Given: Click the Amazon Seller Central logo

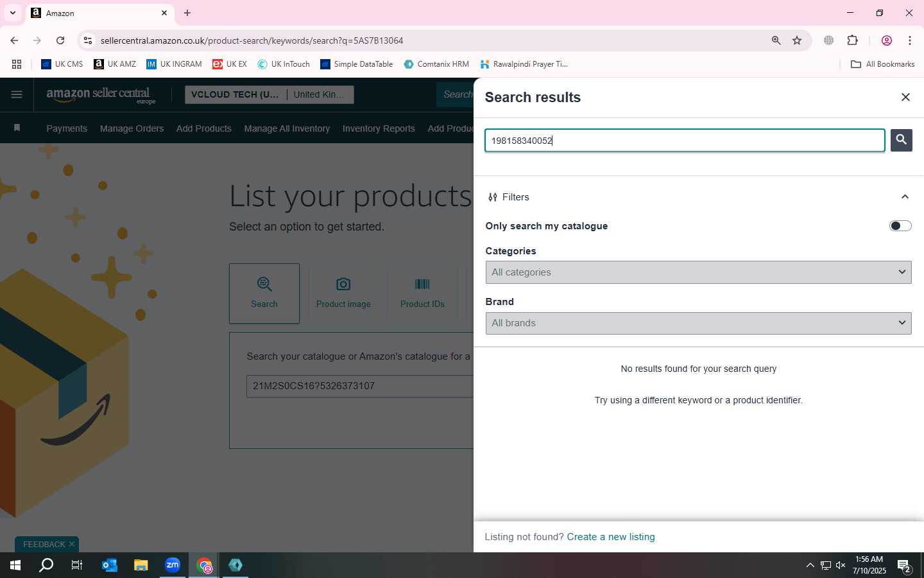Looking at the screenshot, I should (x=101, y=95).
